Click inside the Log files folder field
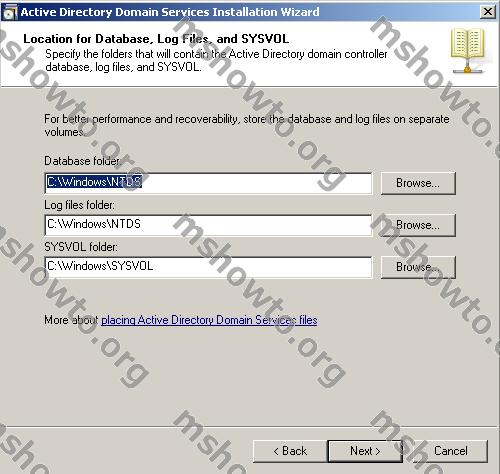 tap(208, 225)
